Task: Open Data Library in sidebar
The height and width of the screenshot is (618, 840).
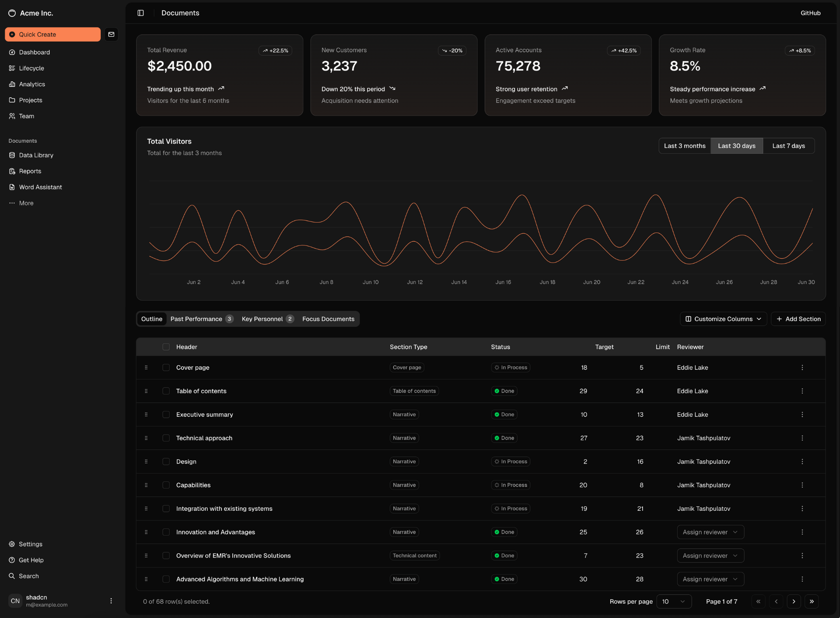Action: (36, 155)
